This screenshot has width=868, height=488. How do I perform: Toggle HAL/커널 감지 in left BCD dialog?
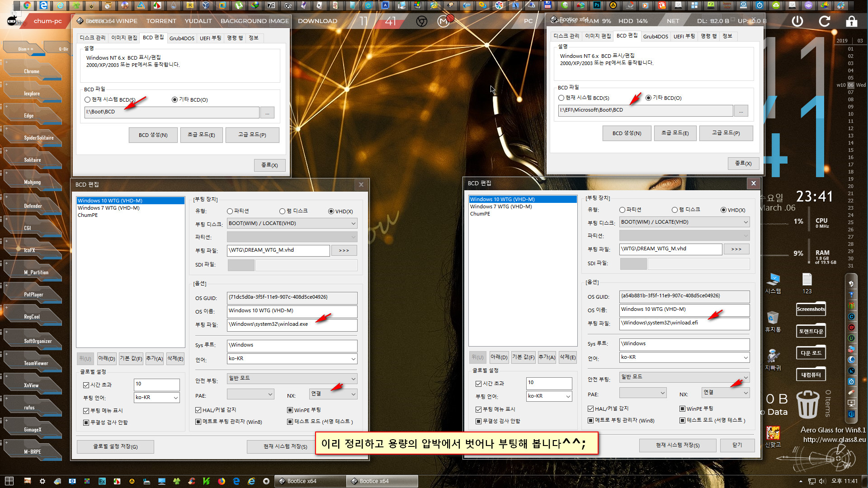(198, 410)
